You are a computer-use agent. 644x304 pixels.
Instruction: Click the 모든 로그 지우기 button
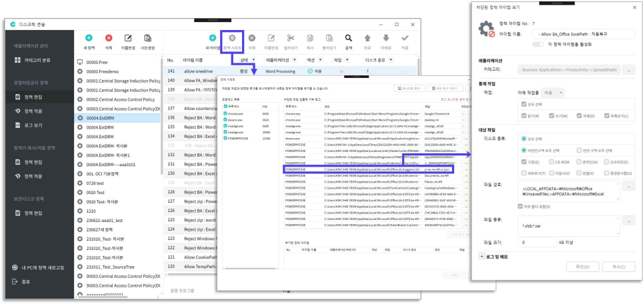(445, 88)
